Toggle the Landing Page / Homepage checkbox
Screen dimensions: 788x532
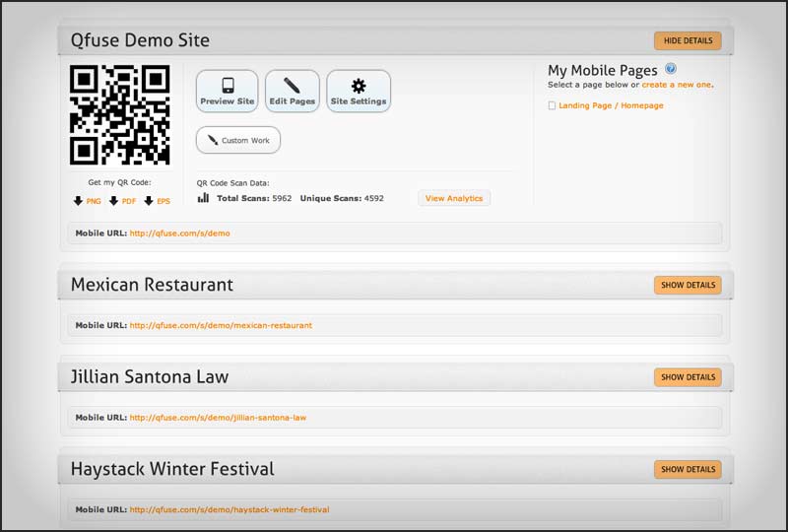click(x=552, y=105)
